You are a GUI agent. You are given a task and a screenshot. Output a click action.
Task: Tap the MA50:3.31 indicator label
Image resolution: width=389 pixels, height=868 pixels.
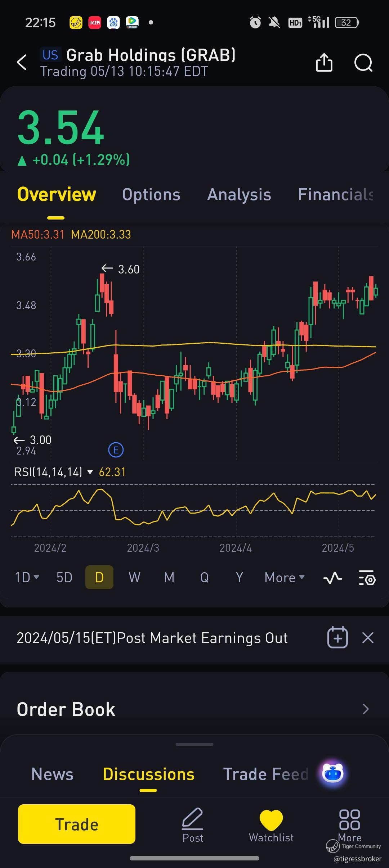[38, 235]
